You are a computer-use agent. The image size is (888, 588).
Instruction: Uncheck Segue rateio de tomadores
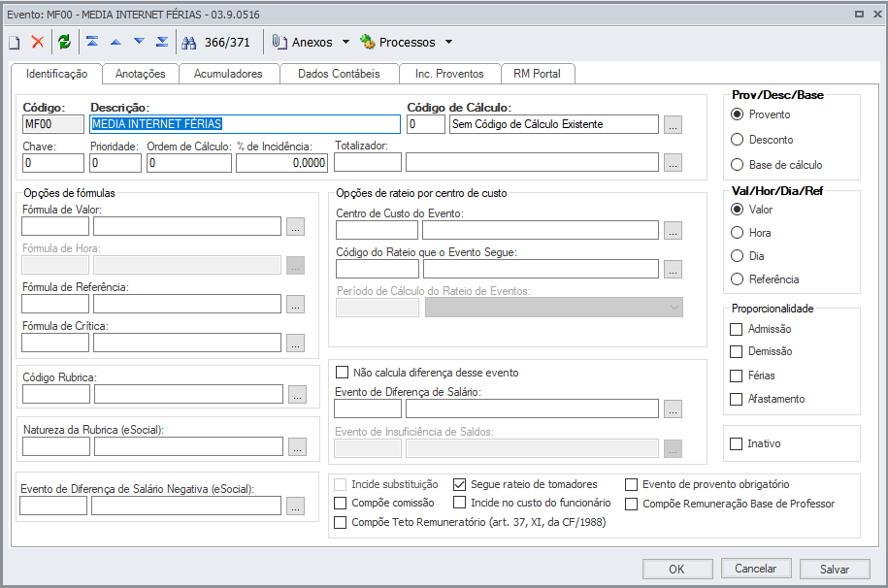[x=459, y=484]
